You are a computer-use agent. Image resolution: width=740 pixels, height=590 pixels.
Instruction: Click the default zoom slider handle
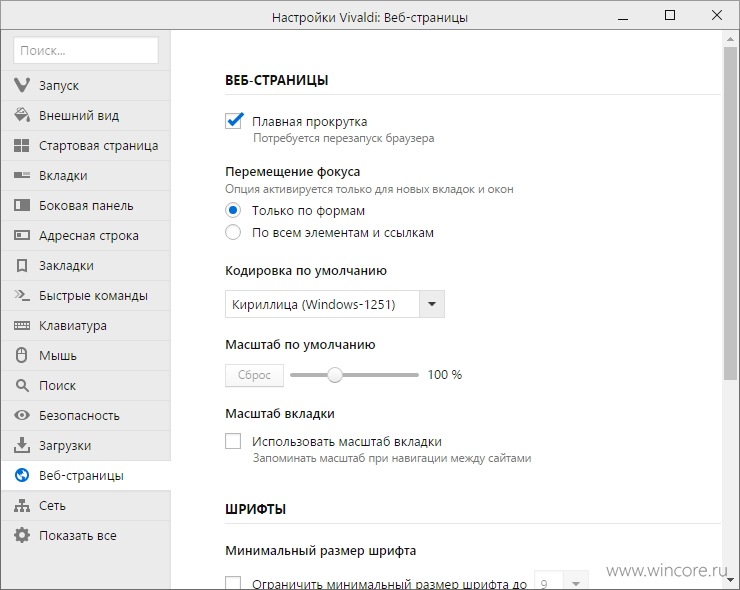[x=335, y=375]
